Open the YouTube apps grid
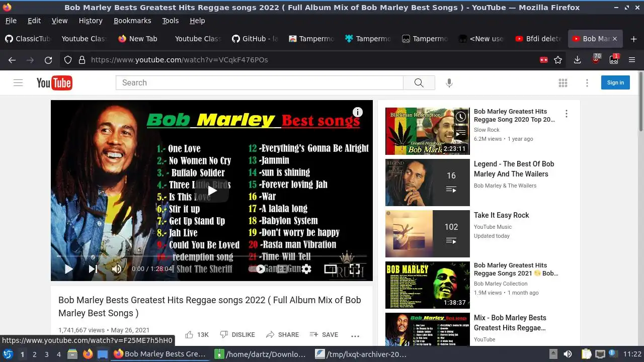Image resolution: width=644 pixels, height=362 pixels. click(563, 83)
